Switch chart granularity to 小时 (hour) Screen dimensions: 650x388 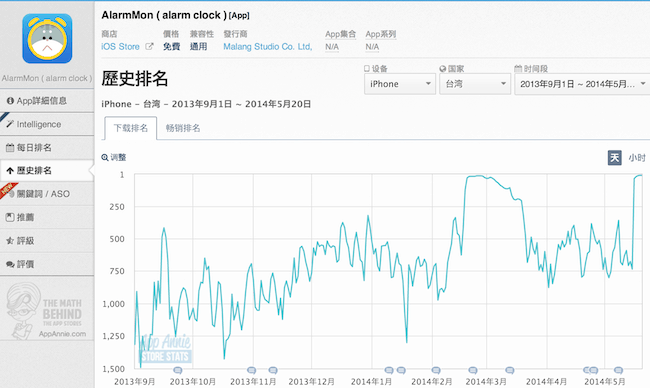tap(637, 158)
